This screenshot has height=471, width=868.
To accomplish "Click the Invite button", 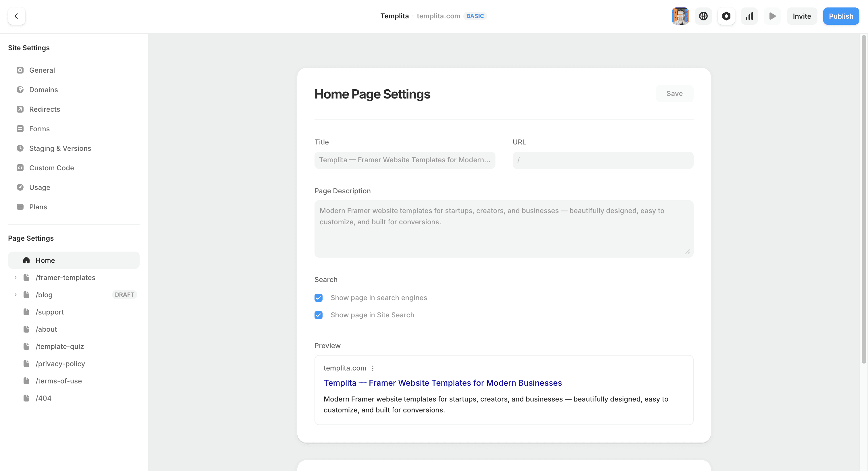I will point(802,16).
